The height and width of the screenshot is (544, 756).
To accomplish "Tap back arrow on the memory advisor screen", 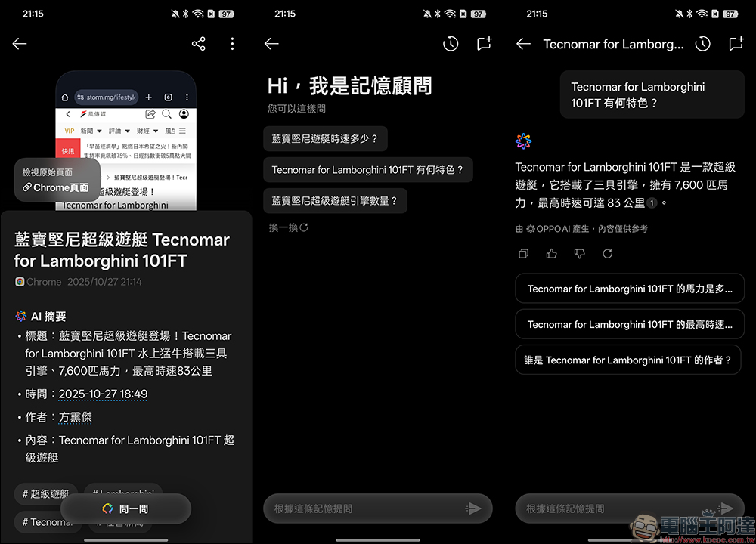I will [x=271, y=43].
